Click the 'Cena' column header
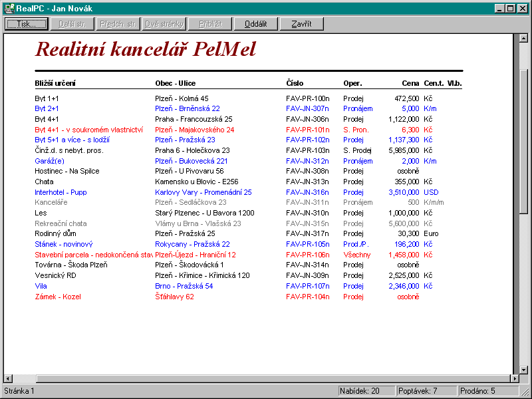 pos(410,83)
